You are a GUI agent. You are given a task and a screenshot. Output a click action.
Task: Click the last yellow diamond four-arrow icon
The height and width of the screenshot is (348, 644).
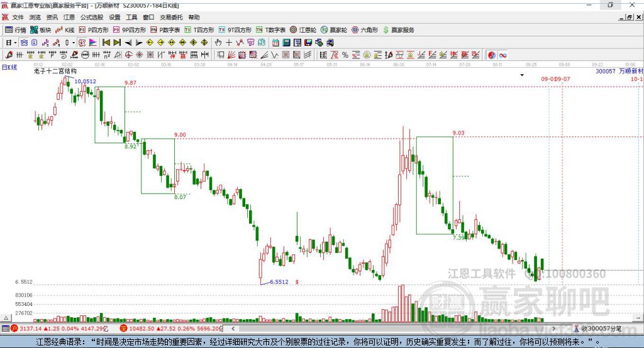coord(204,43)
